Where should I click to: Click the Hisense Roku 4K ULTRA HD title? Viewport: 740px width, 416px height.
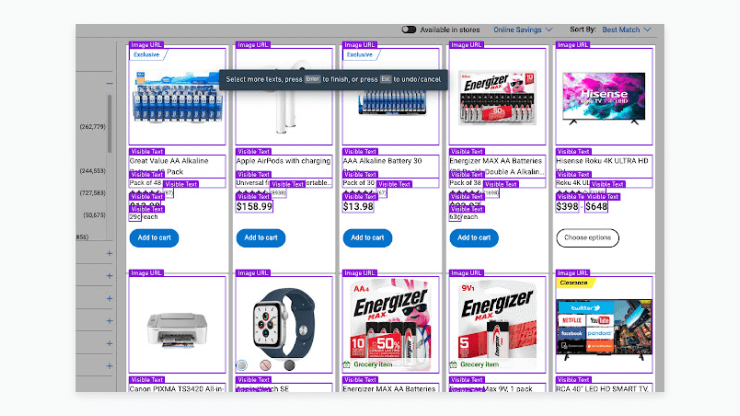(604, 166)
